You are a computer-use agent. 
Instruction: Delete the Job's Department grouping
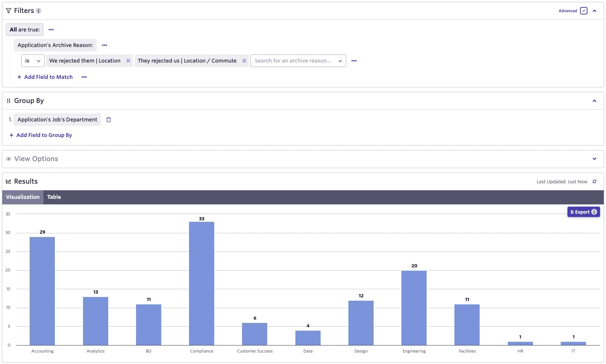coord(109,120)
